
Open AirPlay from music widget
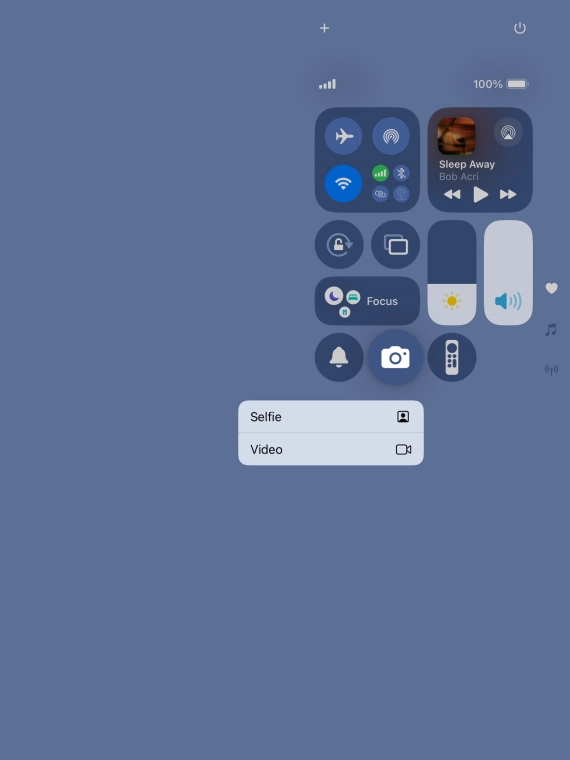(x=508, y=132)
